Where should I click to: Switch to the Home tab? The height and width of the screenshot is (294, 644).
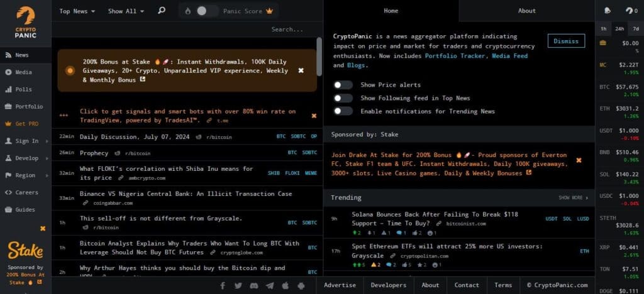pyautogui.click(x=391, y=11)
